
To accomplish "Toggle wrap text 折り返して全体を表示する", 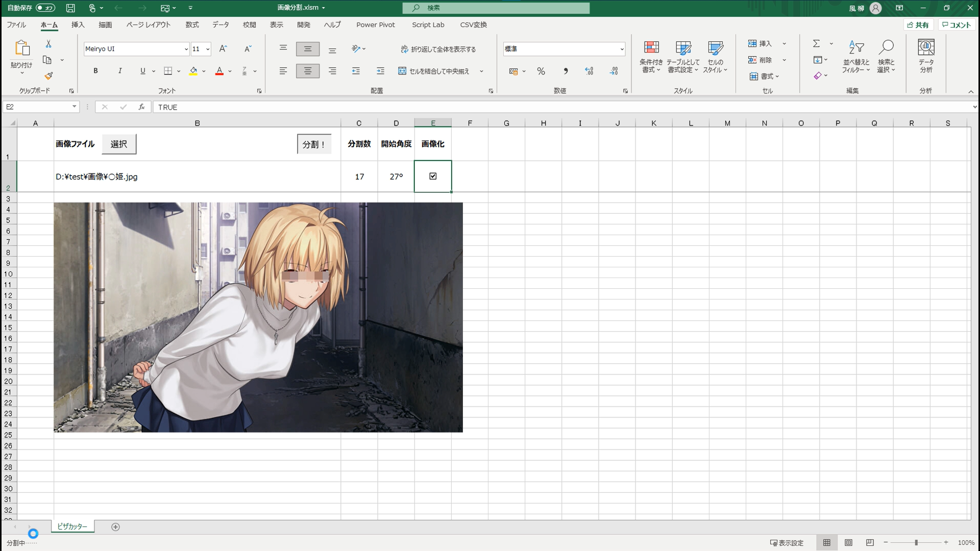I will (438, 49).
